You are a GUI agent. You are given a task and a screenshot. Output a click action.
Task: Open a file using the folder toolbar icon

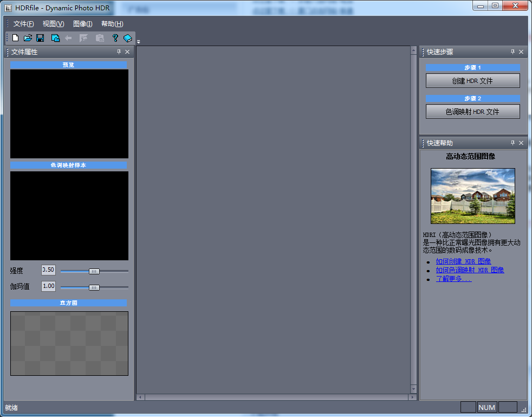(28, 37)
